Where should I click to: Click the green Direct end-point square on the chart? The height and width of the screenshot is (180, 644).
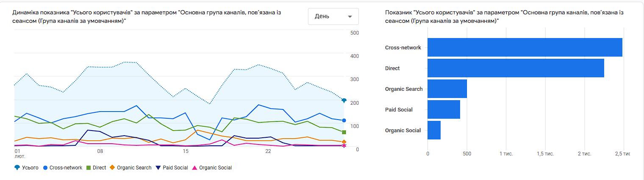tap(344, 132)
